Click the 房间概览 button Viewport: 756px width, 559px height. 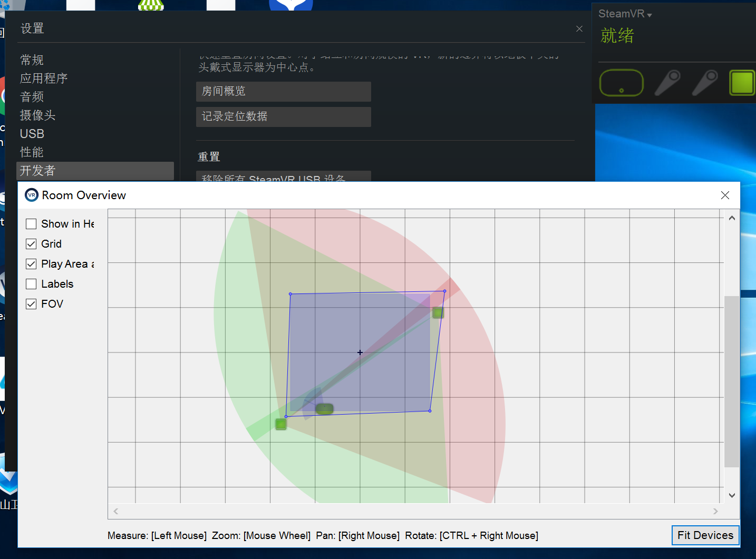(284, 92)
